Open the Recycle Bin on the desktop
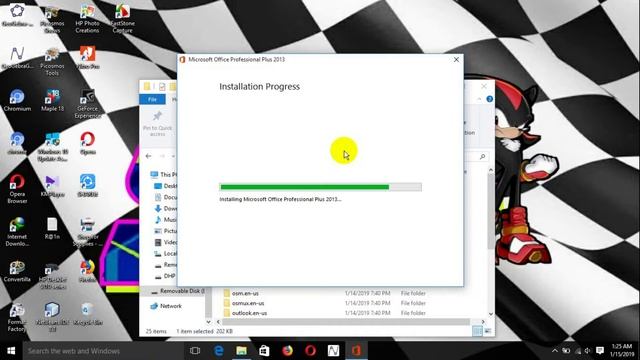Screen dimensions: 640x360 [87, 314]
